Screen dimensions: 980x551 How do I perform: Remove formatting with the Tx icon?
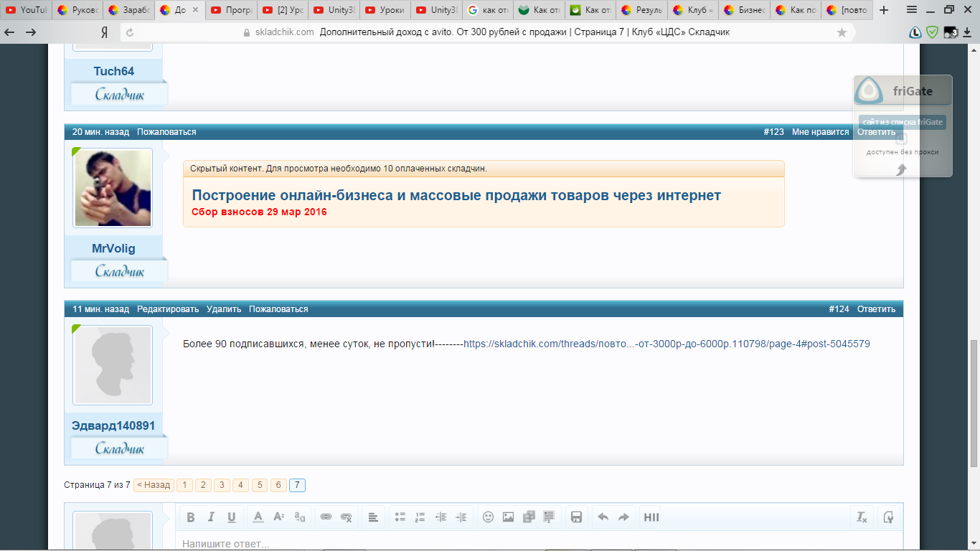(x=862, y=517)
